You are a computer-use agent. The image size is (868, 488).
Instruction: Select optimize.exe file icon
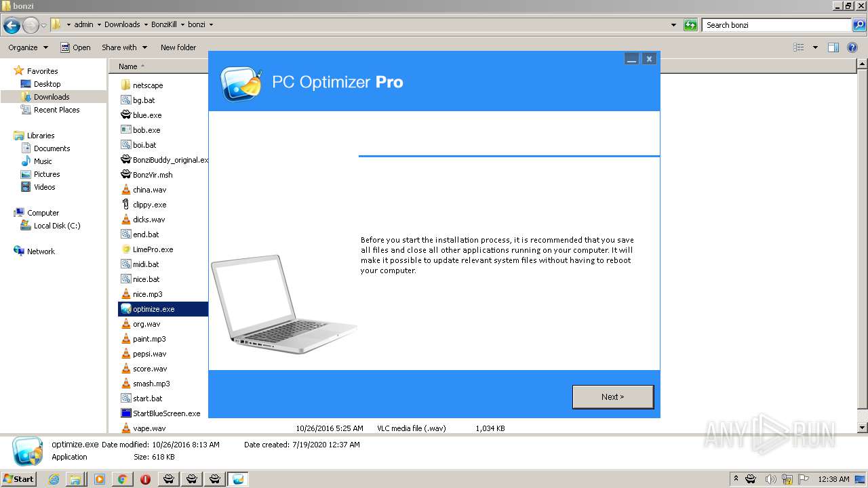(125, 309)
